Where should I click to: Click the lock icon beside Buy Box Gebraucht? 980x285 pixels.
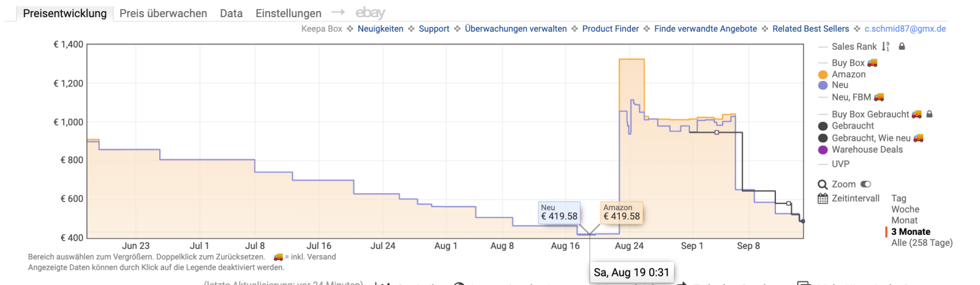pos(929,114)
